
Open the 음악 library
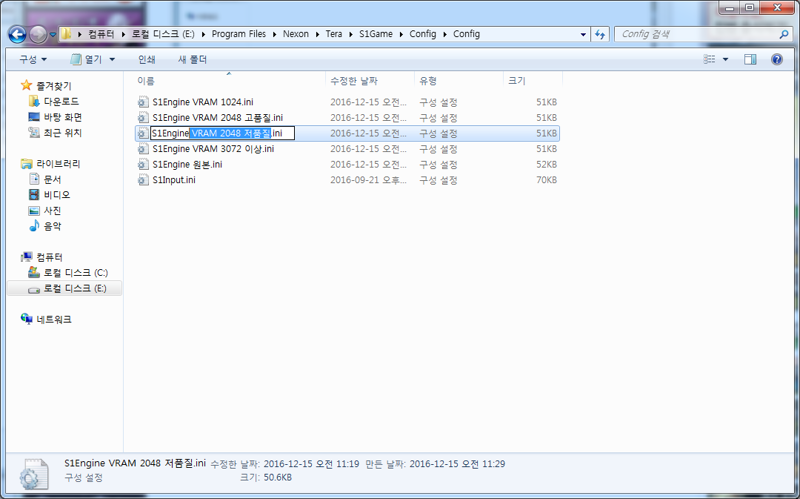point(53,226)
